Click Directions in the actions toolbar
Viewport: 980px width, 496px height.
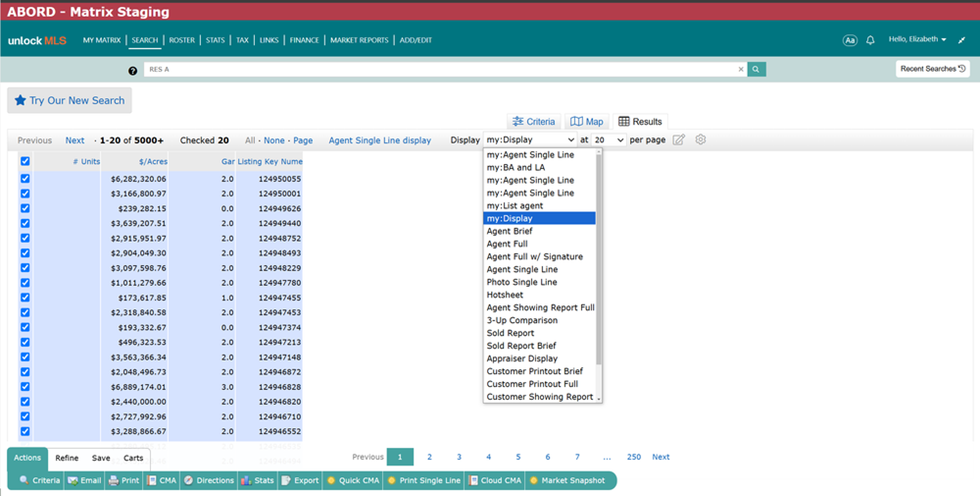tap(209, 480)
